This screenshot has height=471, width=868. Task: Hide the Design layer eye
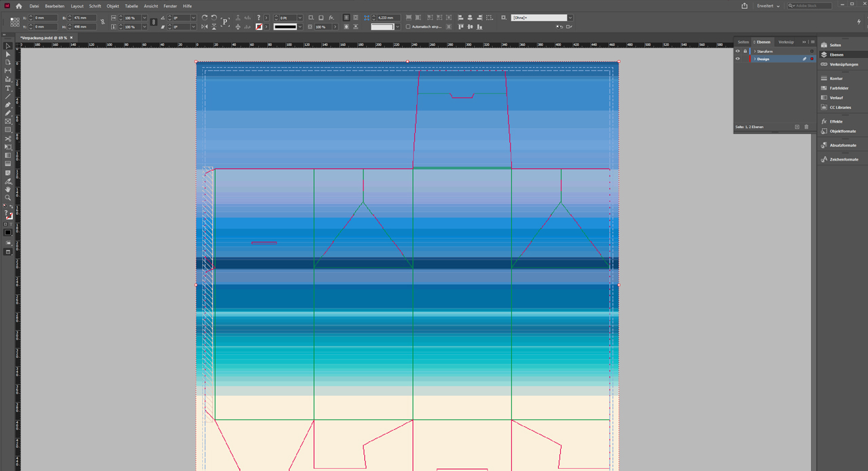[738, 59]
